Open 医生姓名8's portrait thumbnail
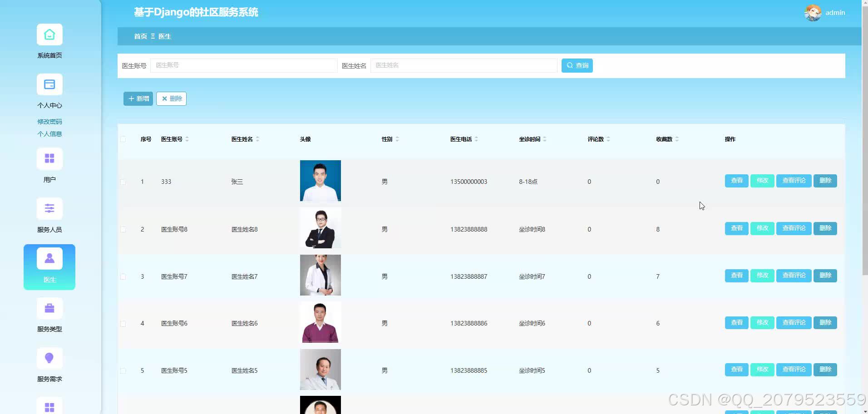Screen dimensions: 868x414 [x=320, y=228]
